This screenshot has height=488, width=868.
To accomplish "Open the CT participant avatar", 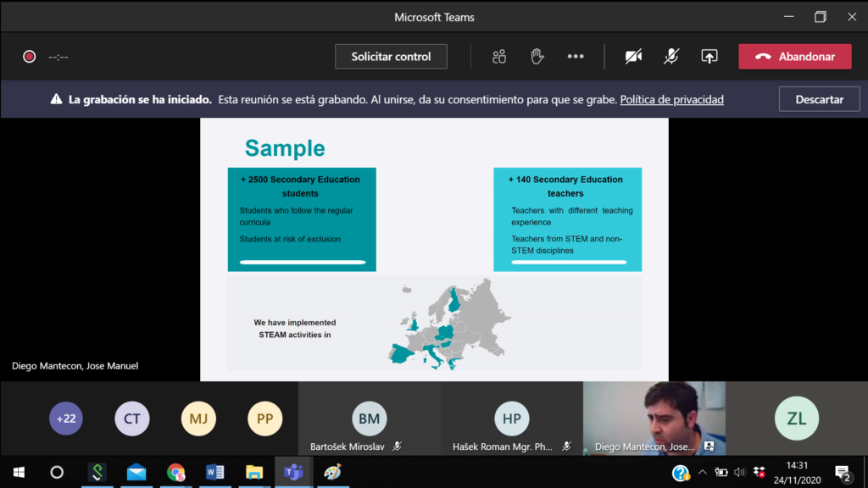I will [132, 419].
